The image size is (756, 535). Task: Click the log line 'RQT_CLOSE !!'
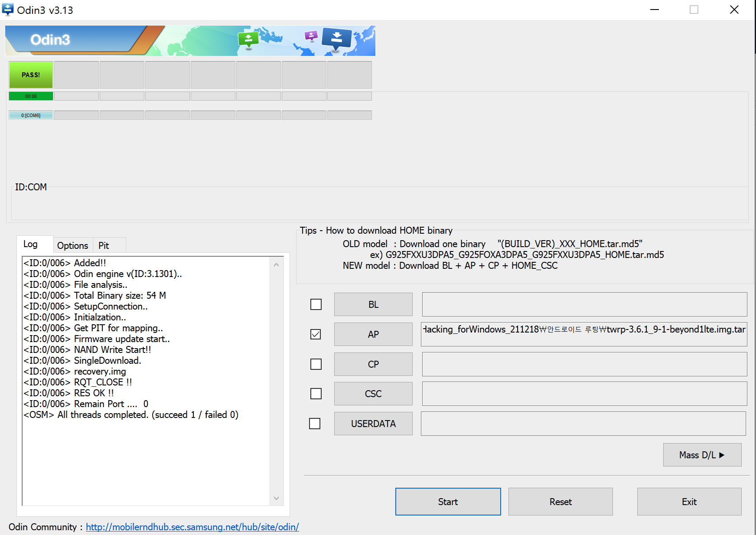click(78, 382)
